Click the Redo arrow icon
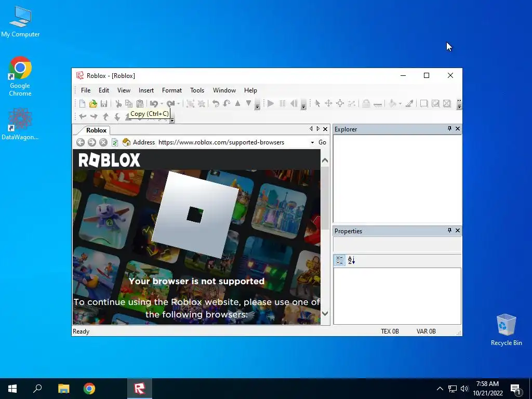The height and width of the screenshot is (399, 532). 170,103
